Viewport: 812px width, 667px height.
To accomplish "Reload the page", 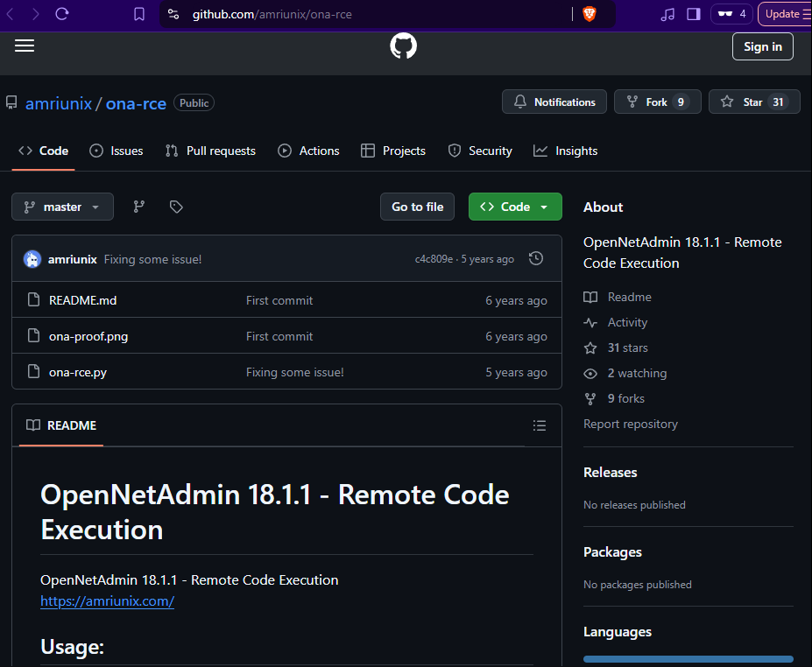I will click(x=62, y=14).
